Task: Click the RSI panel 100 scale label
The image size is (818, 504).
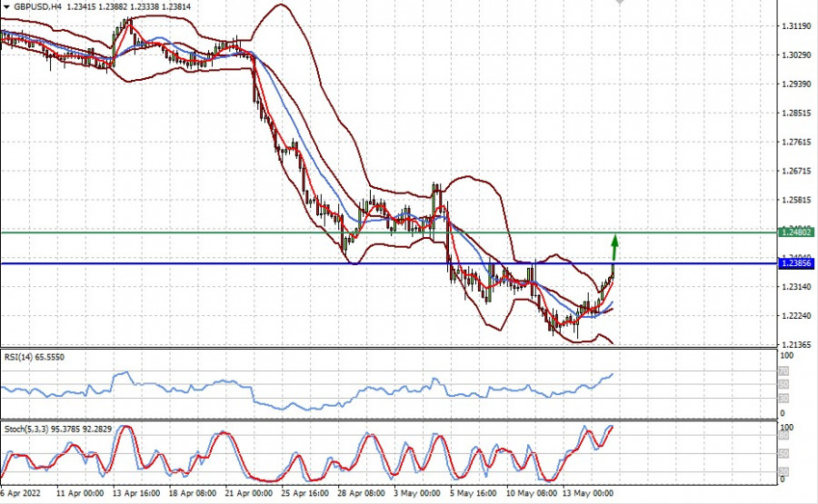Action: tap(786, 355)
